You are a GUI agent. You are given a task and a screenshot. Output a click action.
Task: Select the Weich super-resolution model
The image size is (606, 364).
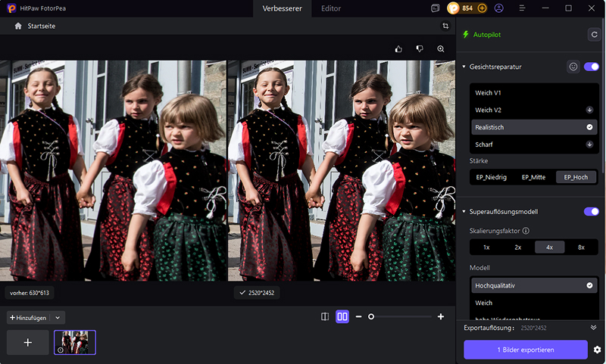click(x=534, y=303)
